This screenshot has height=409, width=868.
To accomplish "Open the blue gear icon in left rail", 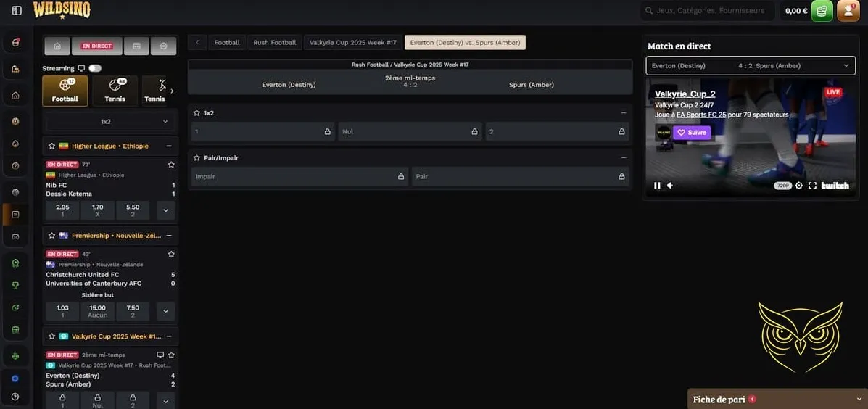I will click(15, 379).
